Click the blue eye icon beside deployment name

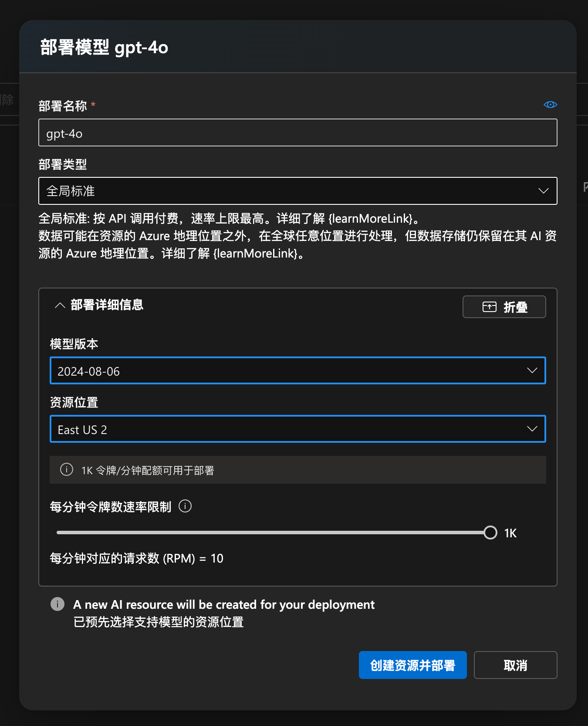(550, 105)
